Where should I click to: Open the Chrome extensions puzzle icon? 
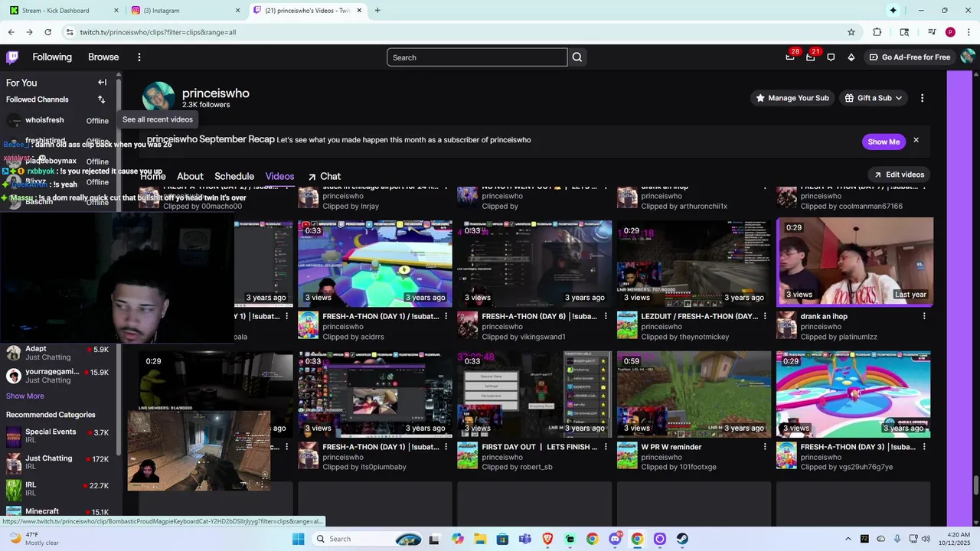877,32
